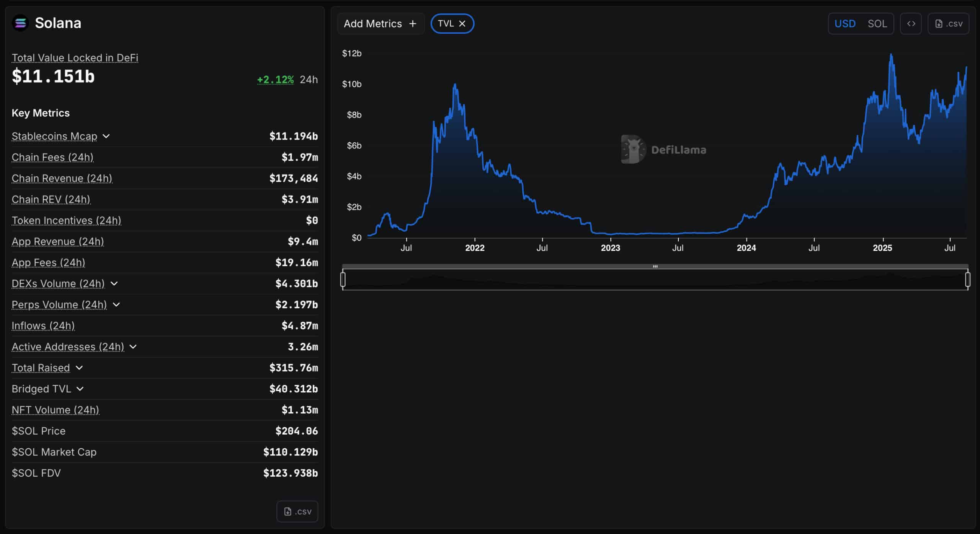Click the App Revenue (24h) metric row

[57, 241]
